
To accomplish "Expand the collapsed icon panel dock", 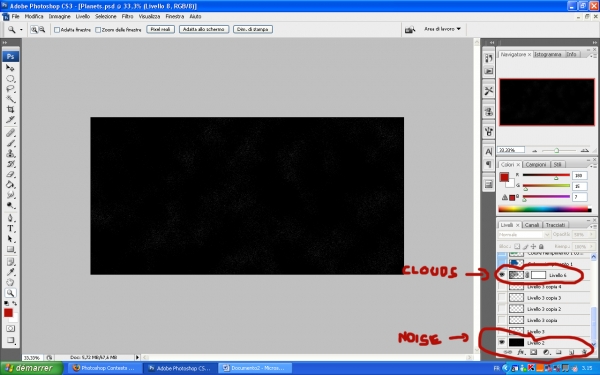I will click(x=491, y=42).
